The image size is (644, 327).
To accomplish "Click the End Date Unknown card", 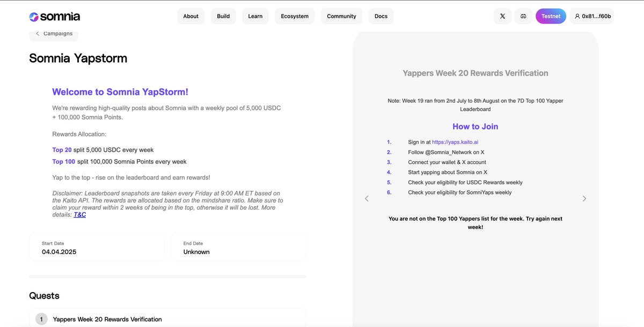I will 238,247.
